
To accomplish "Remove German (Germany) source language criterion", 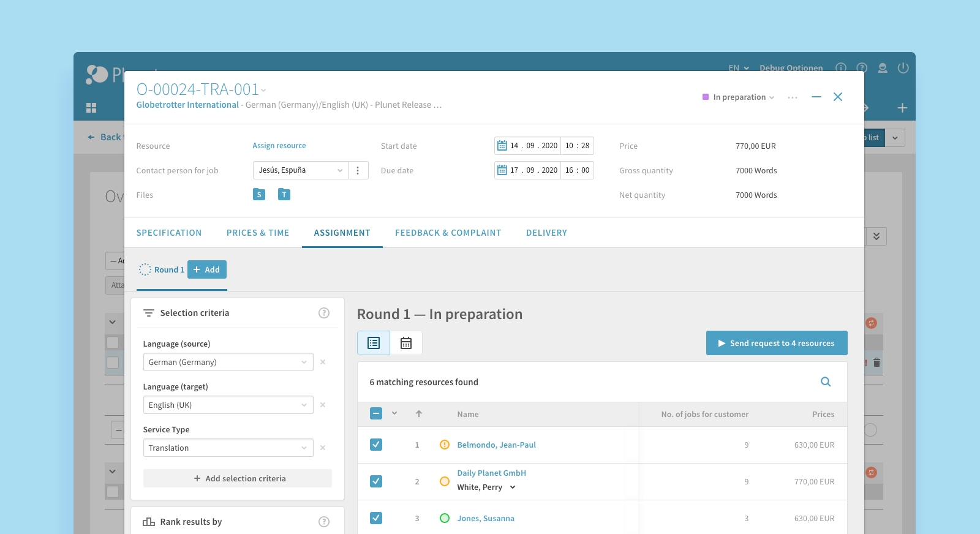I will pos(323,362).
